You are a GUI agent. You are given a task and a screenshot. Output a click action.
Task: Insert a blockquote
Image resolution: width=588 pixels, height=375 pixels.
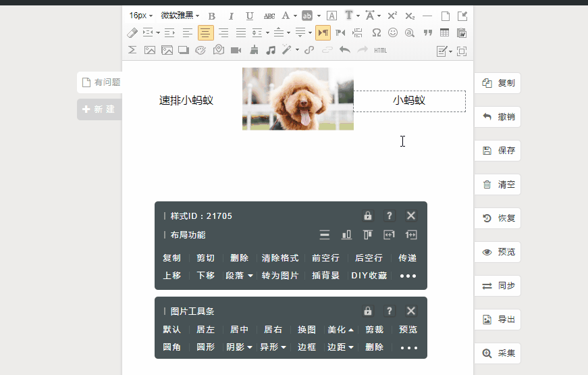428,33
